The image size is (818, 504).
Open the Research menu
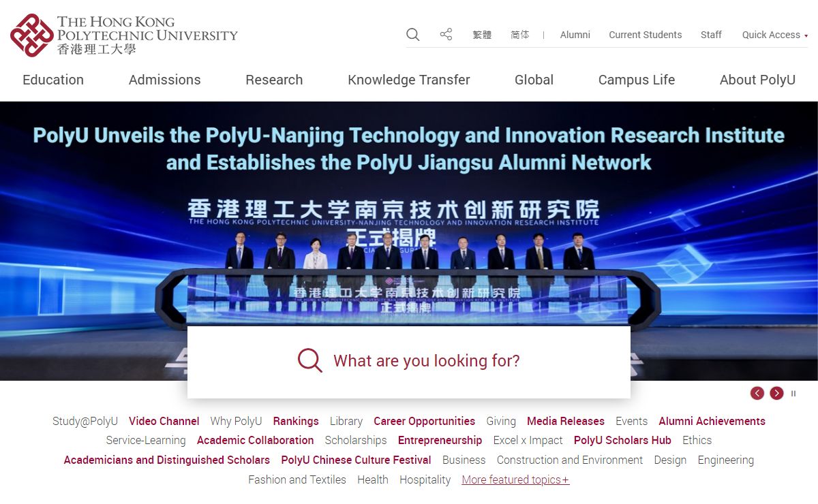click(x=274, y=80)
